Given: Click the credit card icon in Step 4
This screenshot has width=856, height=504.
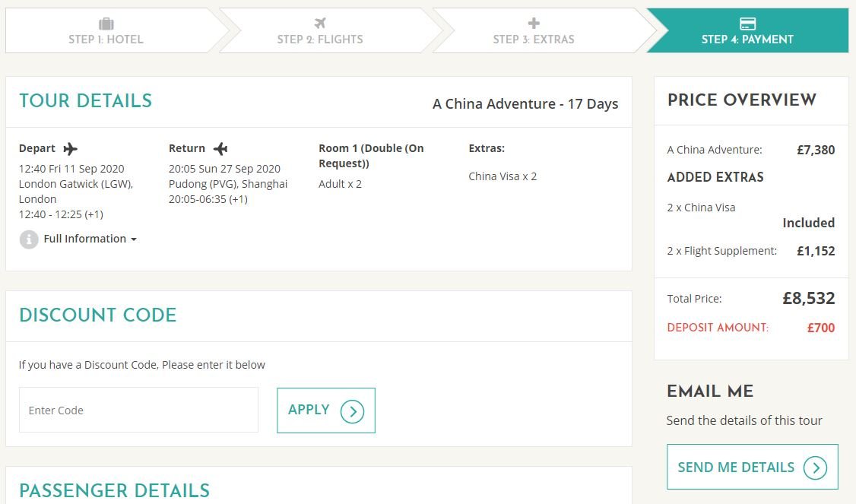Looking at the screenshot, I should pos(747,24).
